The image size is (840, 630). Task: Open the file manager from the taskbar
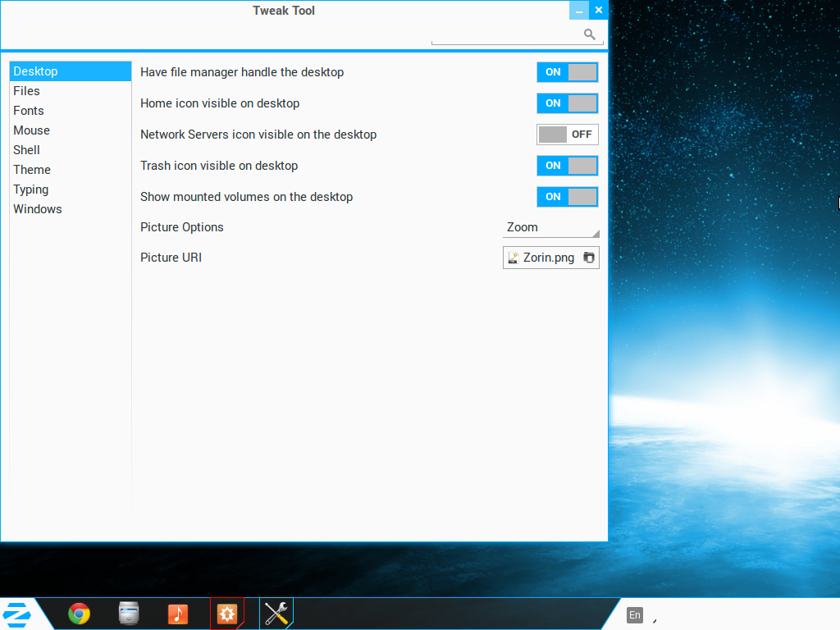click(129, 614)
